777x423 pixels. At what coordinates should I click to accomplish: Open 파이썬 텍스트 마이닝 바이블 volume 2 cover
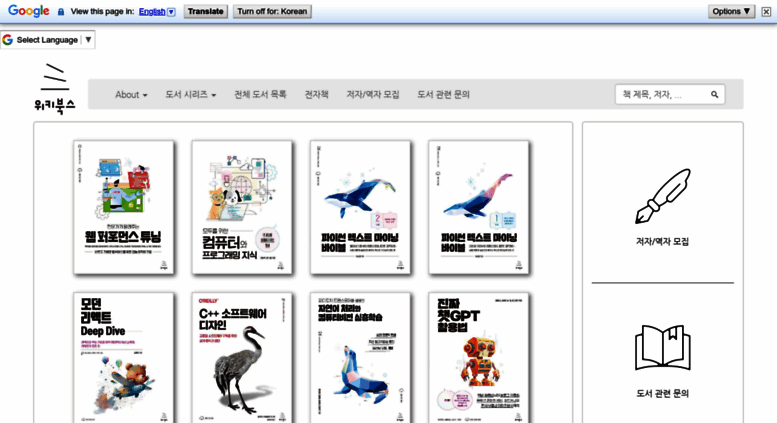pyautogui.click(x=360, y=207)
